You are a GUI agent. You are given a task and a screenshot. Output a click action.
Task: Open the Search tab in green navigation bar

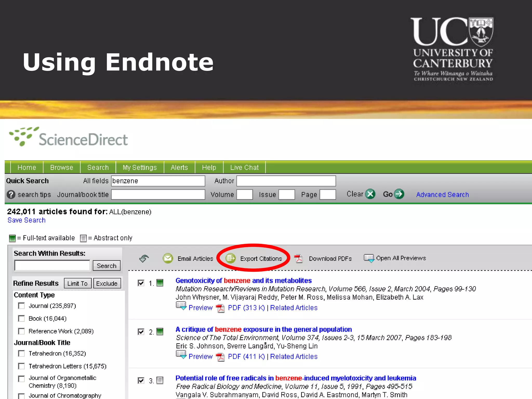point(98,168)
